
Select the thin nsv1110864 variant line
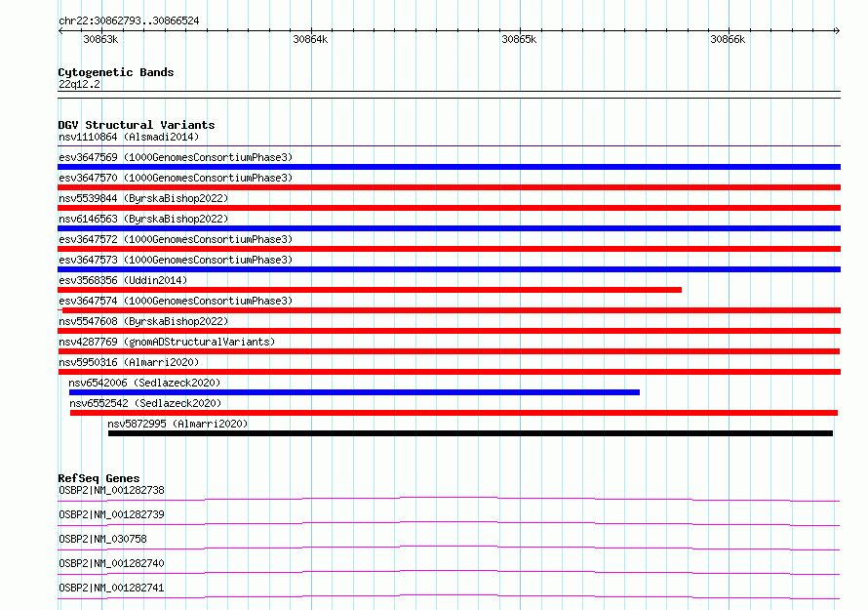pyautogui.click(x=449, y=145)
